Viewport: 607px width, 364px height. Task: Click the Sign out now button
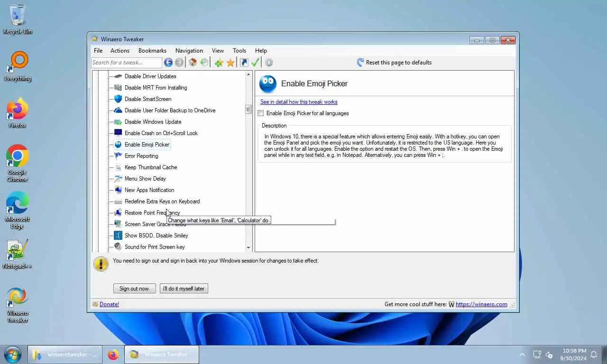(x=134, y=289)
